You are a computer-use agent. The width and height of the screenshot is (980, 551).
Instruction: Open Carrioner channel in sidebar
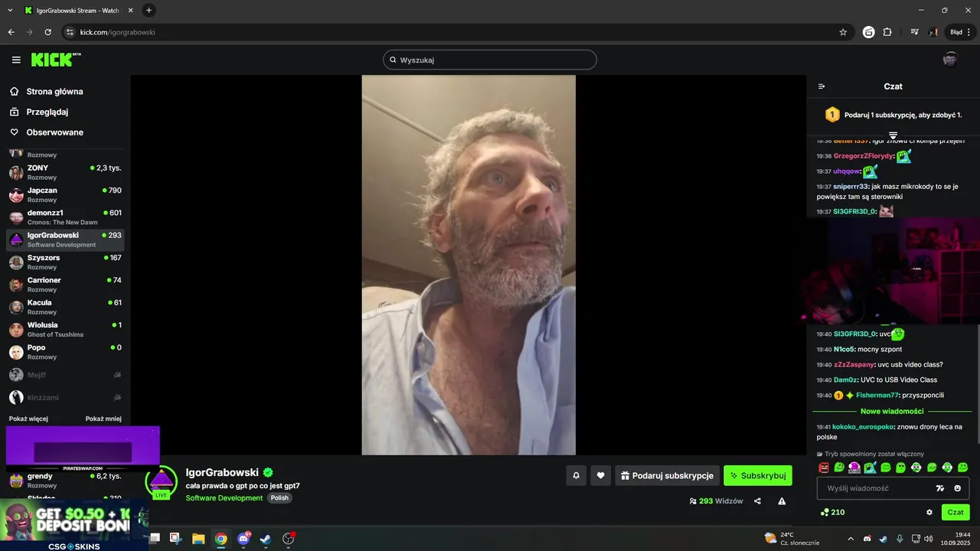tap(65, 285)
